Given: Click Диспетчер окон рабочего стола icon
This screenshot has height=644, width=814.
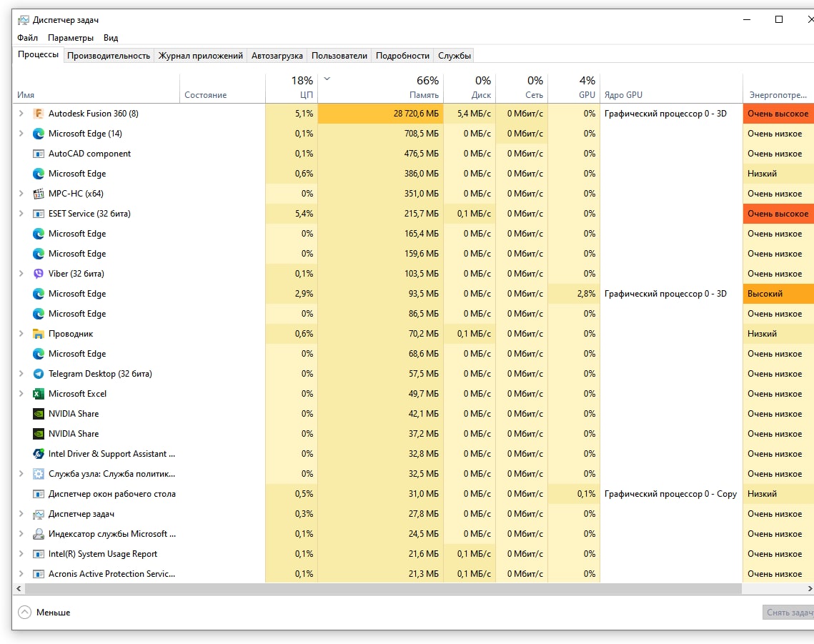Looking at the screenshot, I should 39,494.
